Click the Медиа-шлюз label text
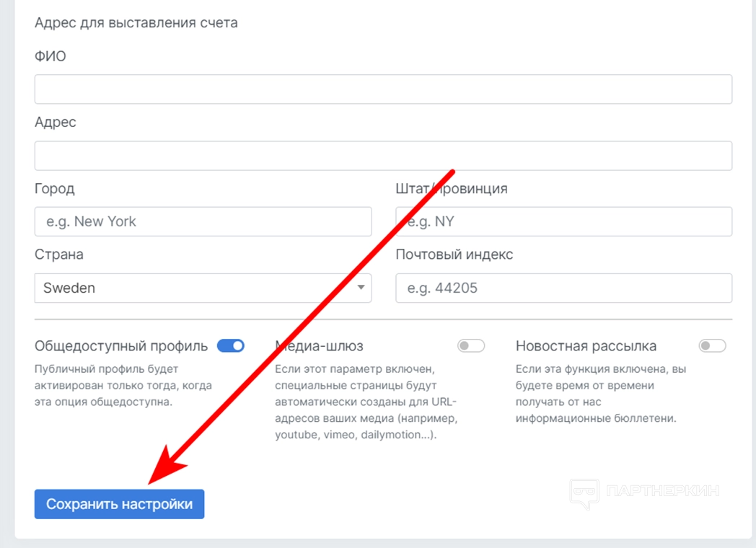 coord(319,346)
